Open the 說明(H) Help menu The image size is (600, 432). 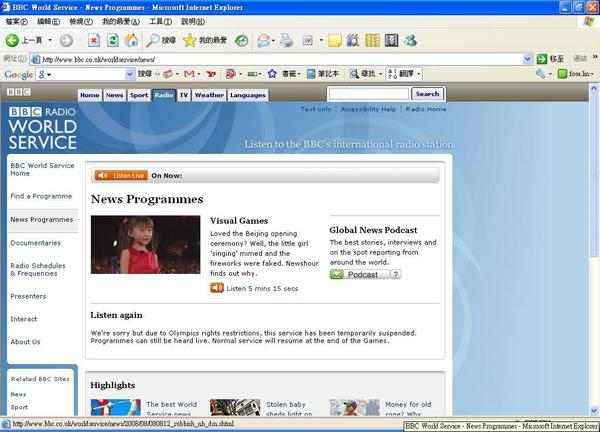(x=192, y=22)
